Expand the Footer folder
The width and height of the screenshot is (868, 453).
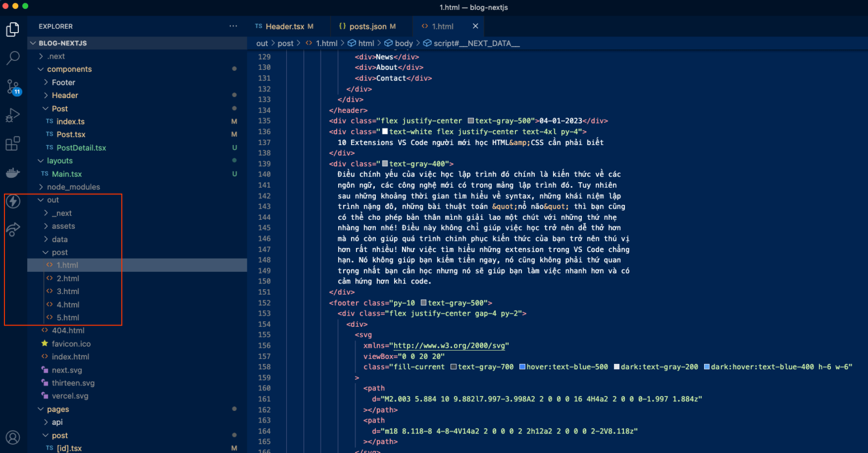point(63,83)
